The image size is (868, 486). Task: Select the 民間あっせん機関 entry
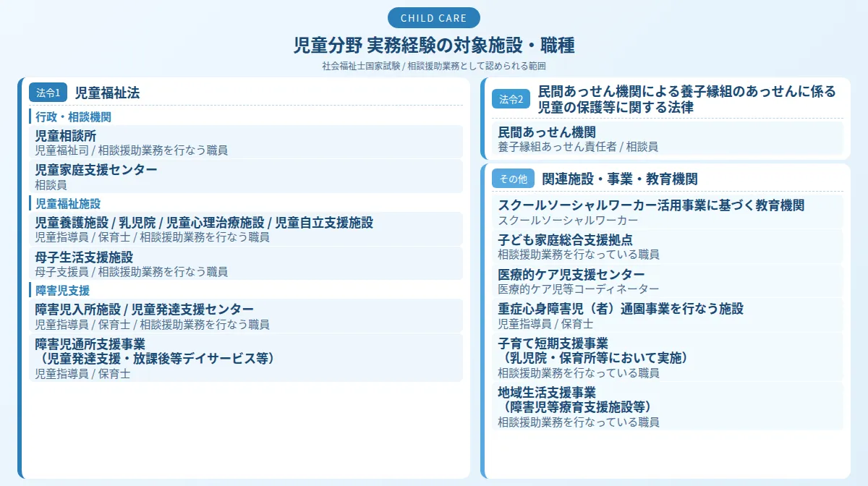tap(668, 139)
